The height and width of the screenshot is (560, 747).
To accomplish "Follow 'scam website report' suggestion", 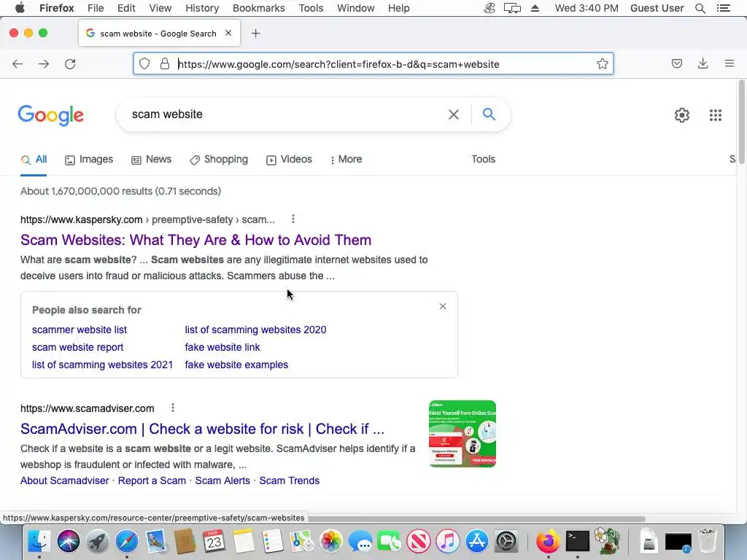I will click(77, 347).
